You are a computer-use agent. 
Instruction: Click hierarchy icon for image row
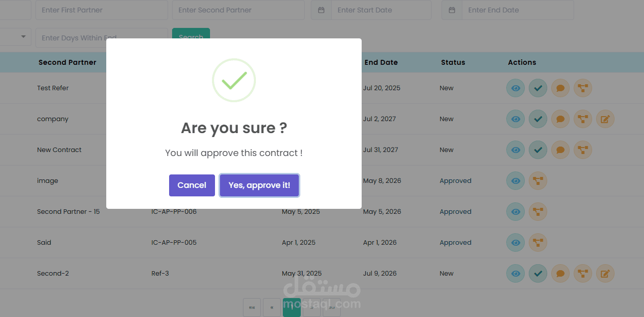coord(538,181)
